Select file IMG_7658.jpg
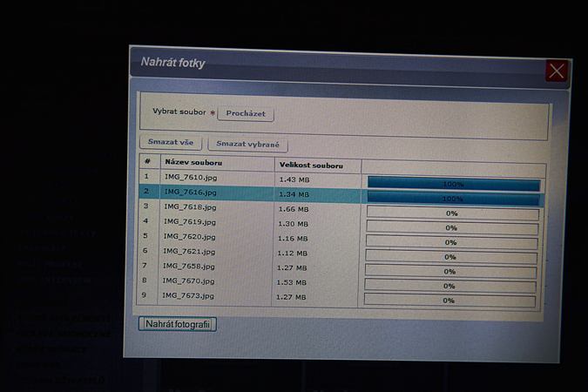The width and height of the screenshot is (588, 392). (x=189, y=267)
